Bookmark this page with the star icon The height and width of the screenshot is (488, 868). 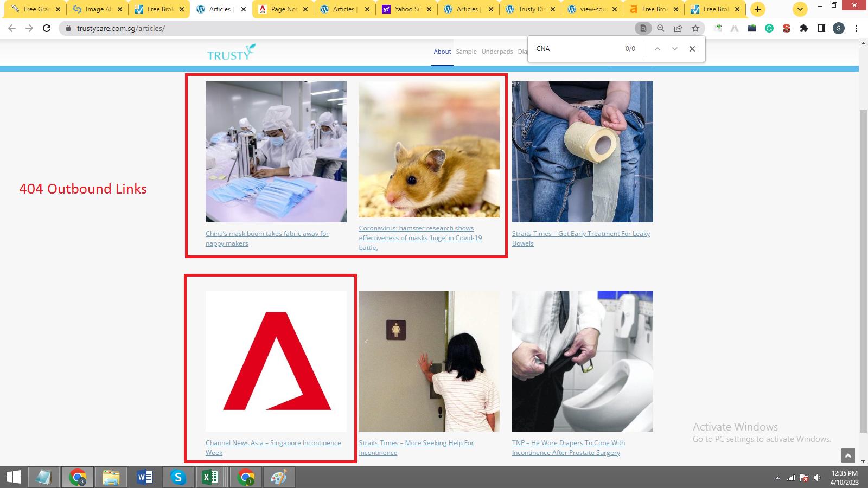pos(695,28)
